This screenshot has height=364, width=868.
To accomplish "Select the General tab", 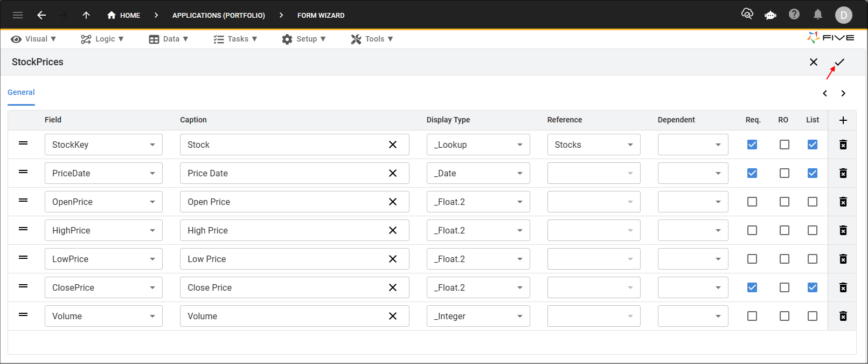I will coord(21,92).
